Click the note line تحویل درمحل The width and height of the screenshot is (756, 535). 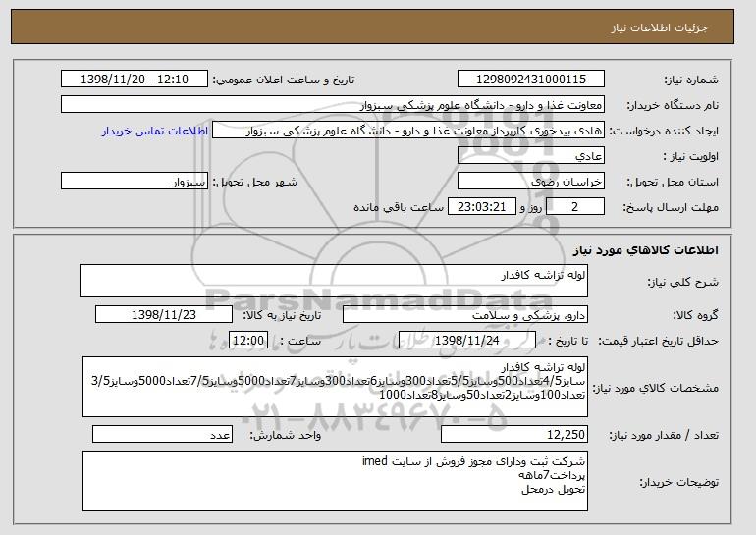(x=554, y=489)
